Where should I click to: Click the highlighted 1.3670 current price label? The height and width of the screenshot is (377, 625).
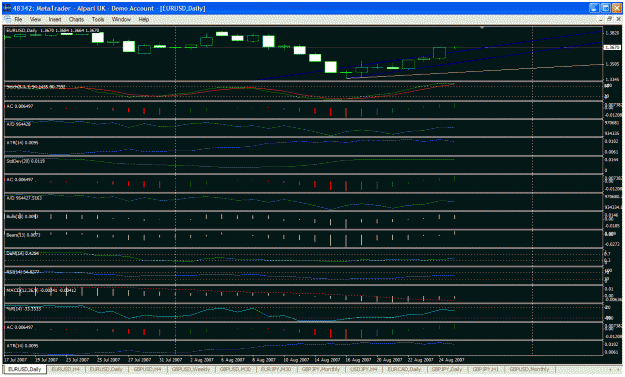pos(611,47)
